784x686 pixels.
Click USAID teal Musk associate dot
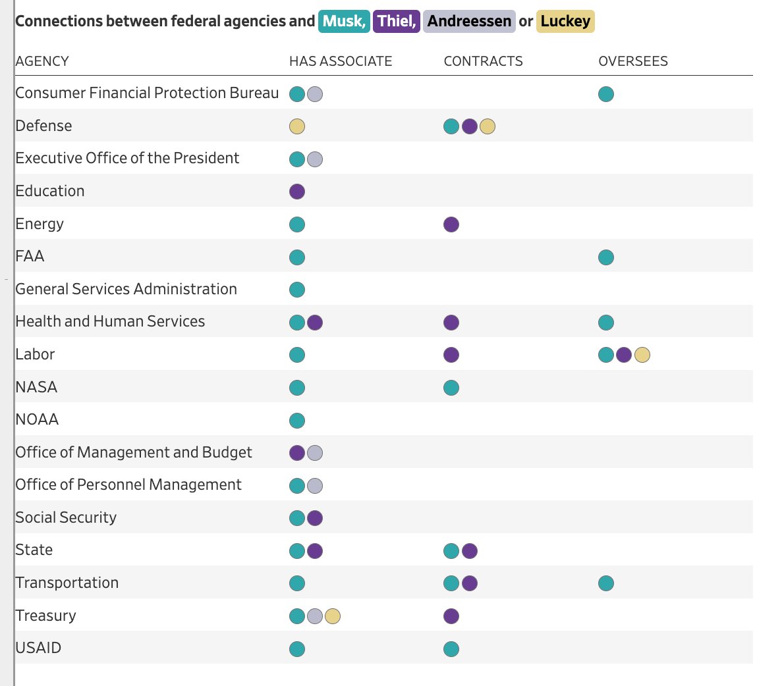coord(297,649)
